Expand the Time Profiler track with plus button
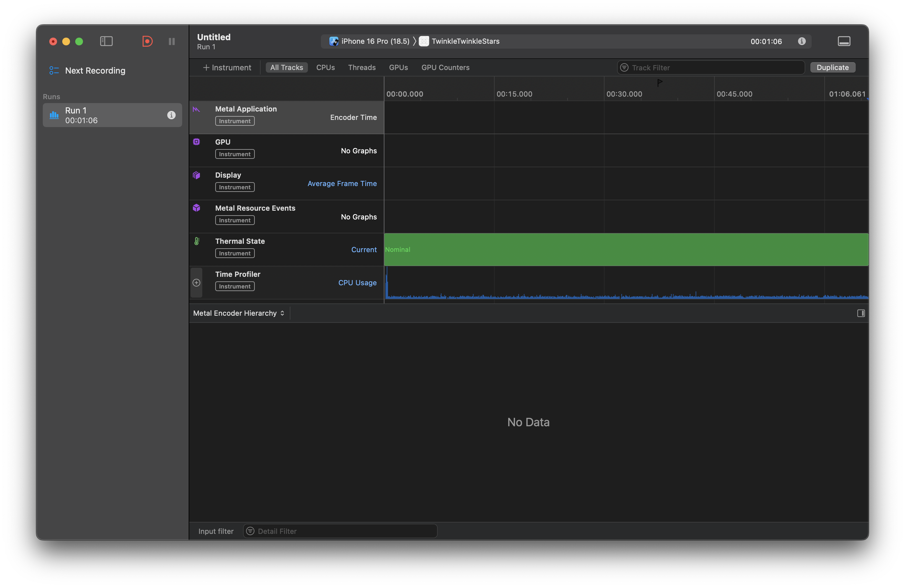 (x=196, y=283)
